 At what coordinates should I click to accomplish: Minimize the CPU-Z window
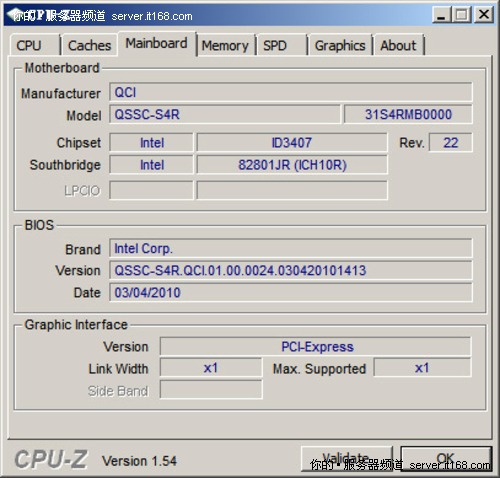click(x=441, y=15)
